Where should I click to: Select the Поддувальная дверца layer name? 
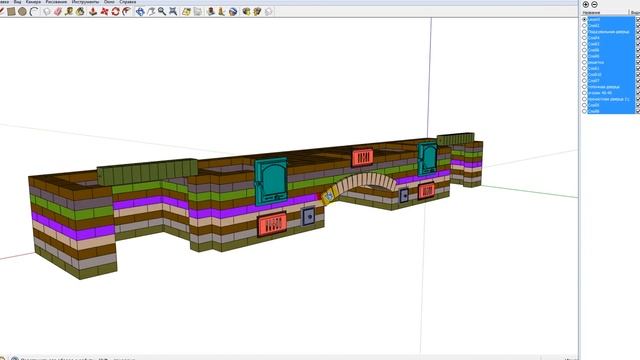point(609,31)
